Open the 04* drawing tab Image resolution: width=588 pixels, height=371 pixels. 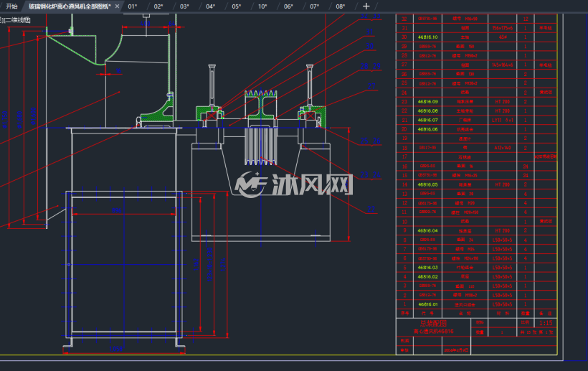pos(210,6)
